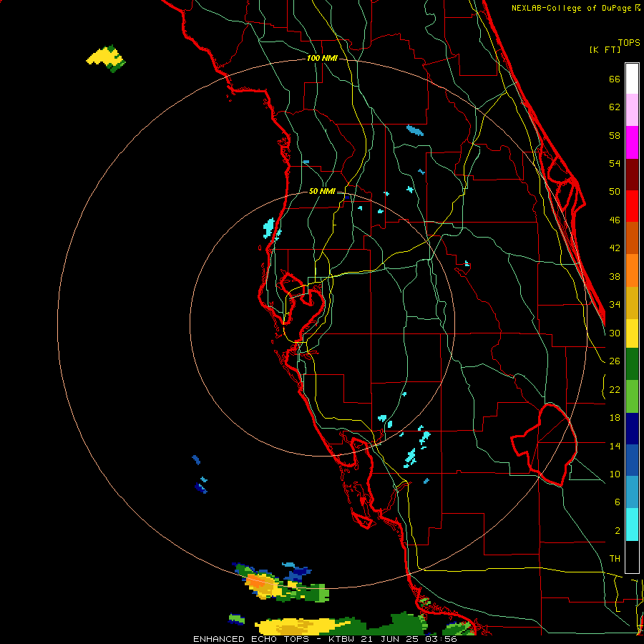Click legend value 18
Image resolution: width=644 pixels, height=644 pixels.
click(615, 418)
